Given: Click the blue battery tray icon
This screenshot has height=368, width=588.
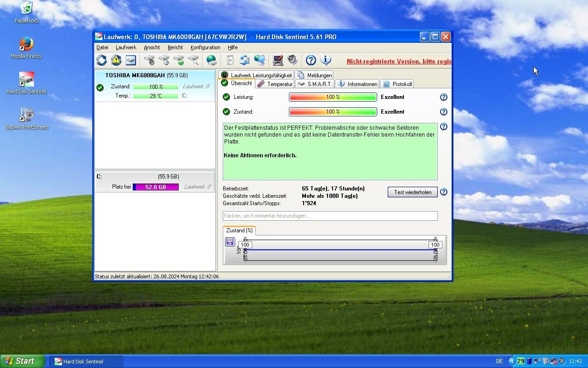Looking at the screenshot, I should (x=529, y=361).
